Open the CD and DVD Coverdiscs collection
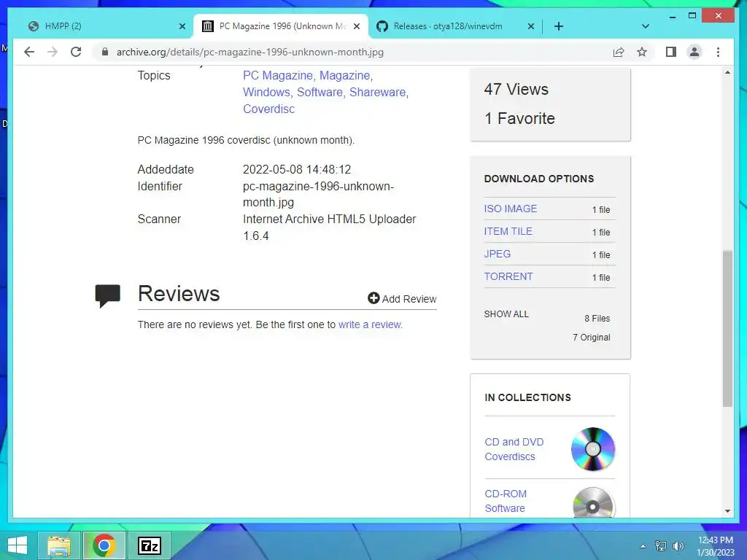747x560 pixels. 514,449
